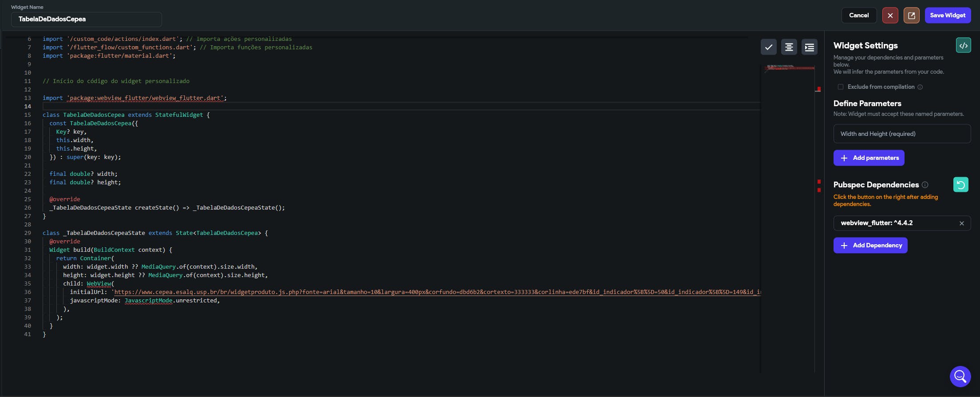This screenshot has width=980, height=397.
Task: Click the 'package:flutter/material.dart' import line
Action: coord(109,56)
